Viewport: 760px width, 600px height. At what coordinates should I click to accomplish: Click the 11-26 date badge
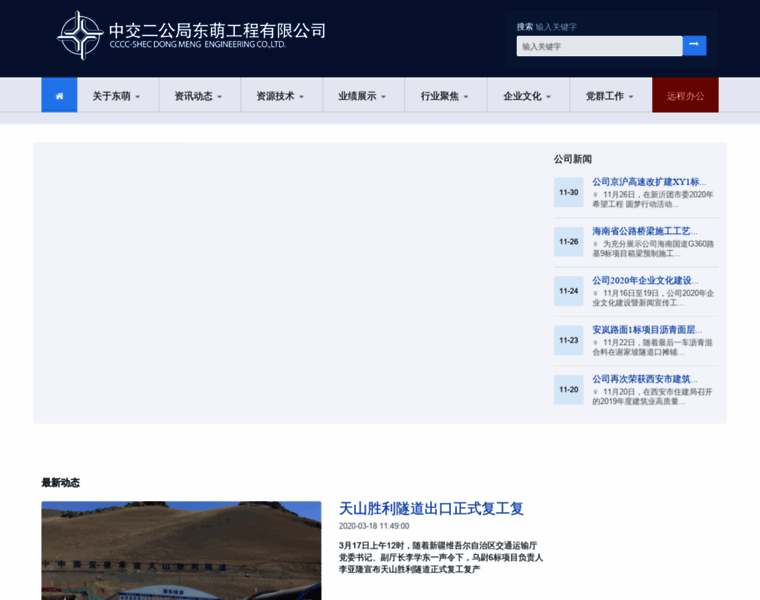point(568,241)
